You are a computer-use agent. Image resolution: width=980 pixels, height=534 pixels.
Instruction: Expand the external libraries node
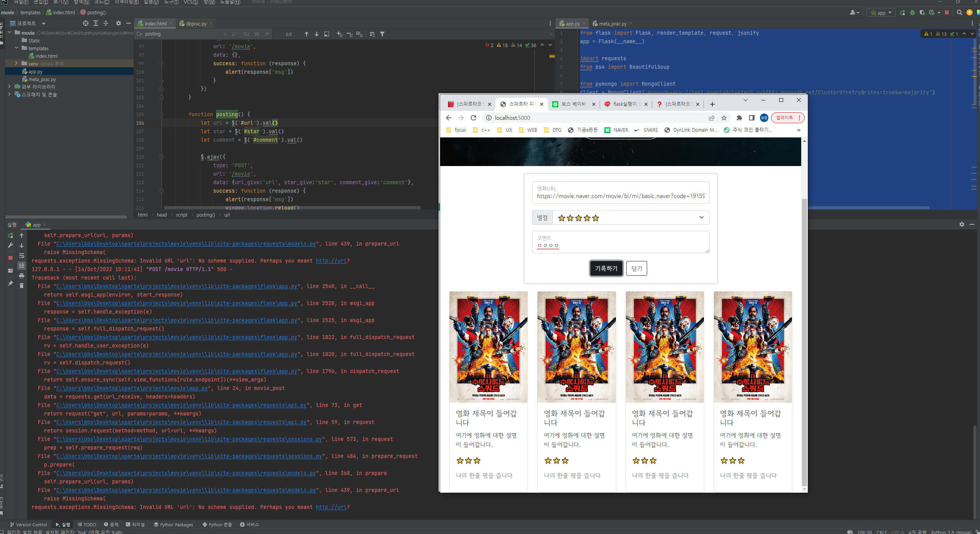click(10, 87)
